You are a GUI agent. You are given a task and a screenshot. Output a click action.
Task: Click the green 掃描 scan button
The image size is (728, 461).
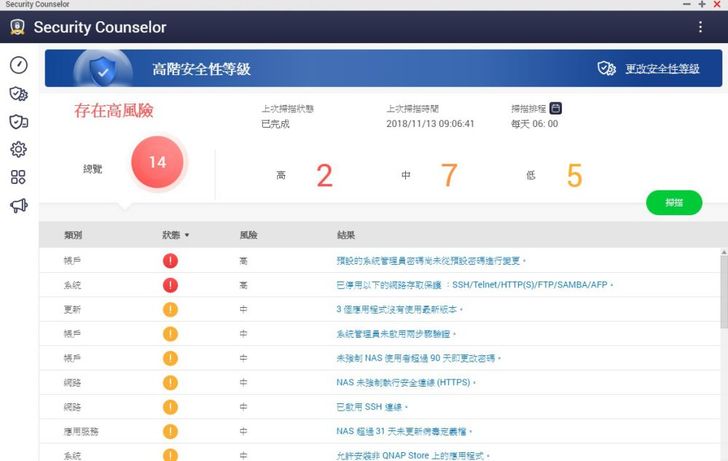pos(674,202)
